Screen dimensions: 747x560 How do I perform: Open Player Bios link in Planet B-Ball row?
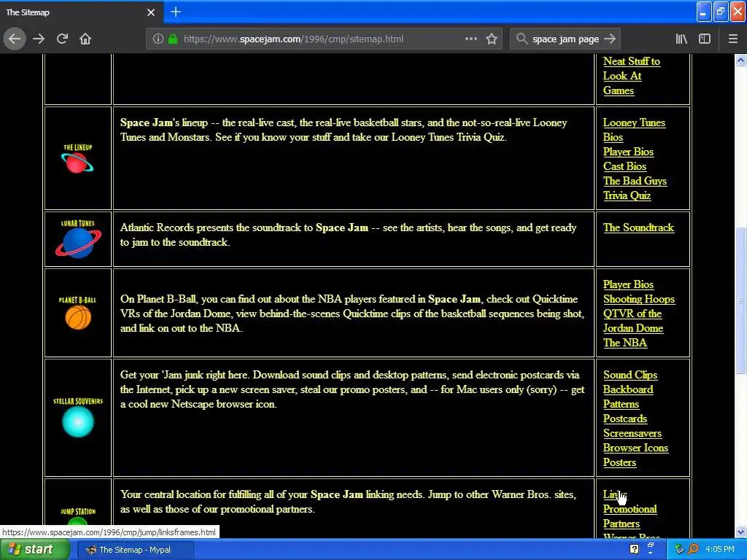coord(628,284)
